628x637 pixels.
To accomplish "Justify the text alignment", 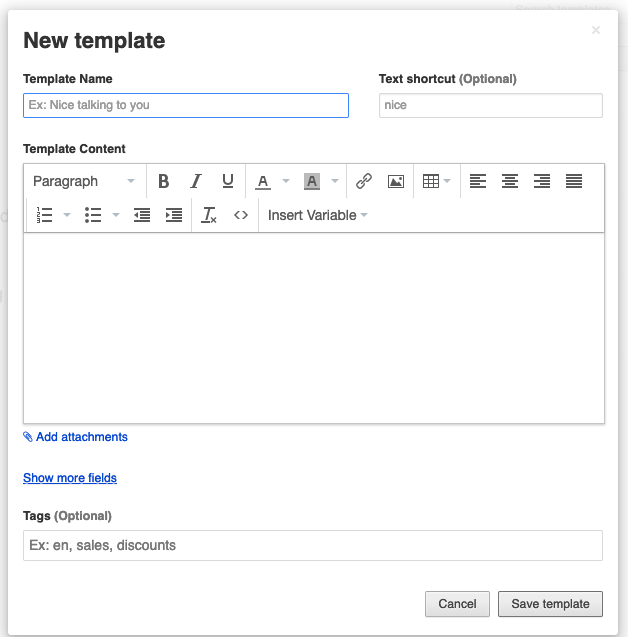I will pos(574,181).
